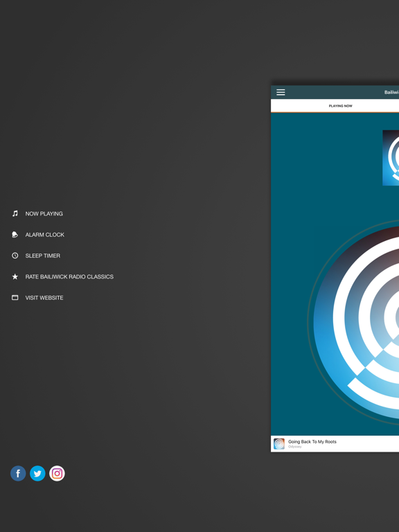Open the SLEEP TIMER option
Screen dimensions: 399x532
(x=43, y=256)
